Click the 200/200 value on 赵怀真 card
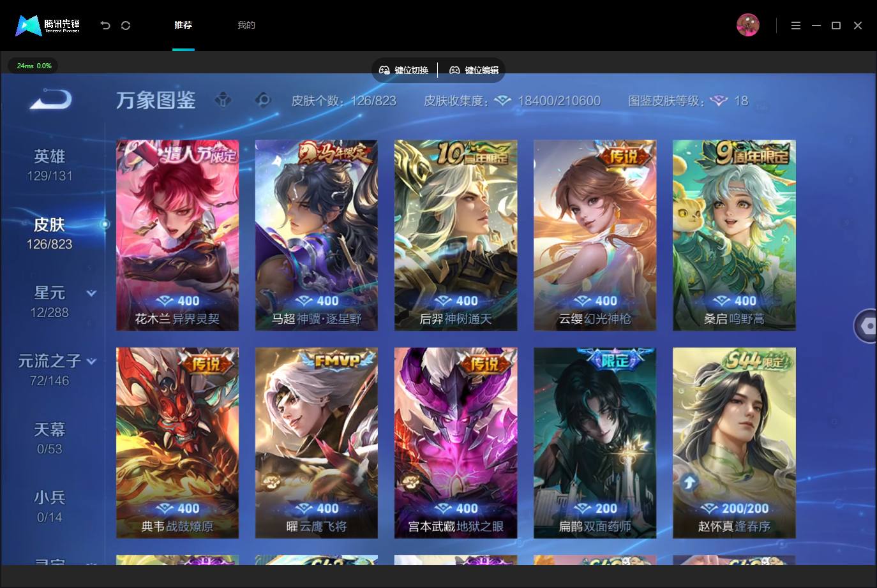This screenshot has height=588, width=877. coord(745,509)
